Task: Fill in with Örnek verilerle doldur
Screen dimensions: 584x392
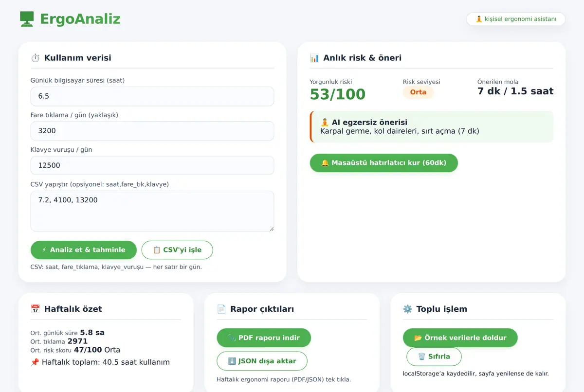Action: tap(460, 338)
